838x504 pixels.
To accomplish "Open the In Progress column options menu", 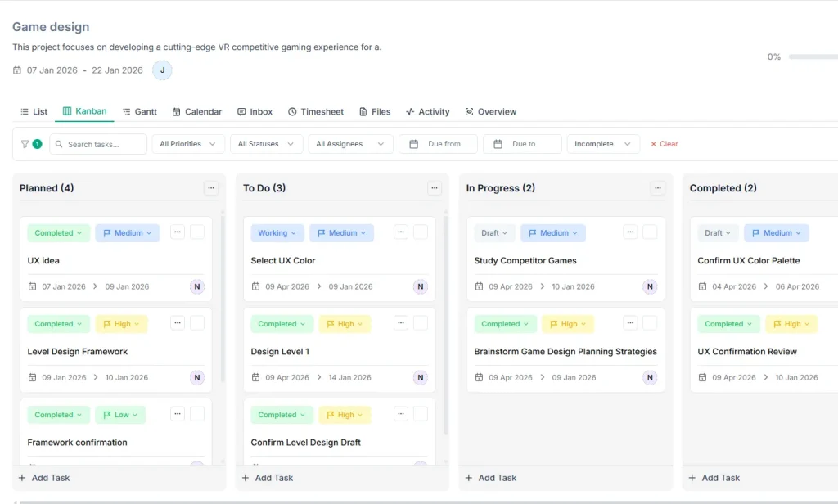I will coord(658,188).
